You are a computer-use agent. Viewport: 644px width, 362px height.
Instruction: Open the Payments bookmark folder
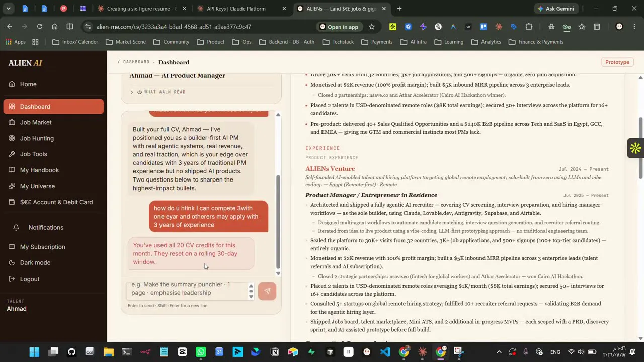click(376, 42)
